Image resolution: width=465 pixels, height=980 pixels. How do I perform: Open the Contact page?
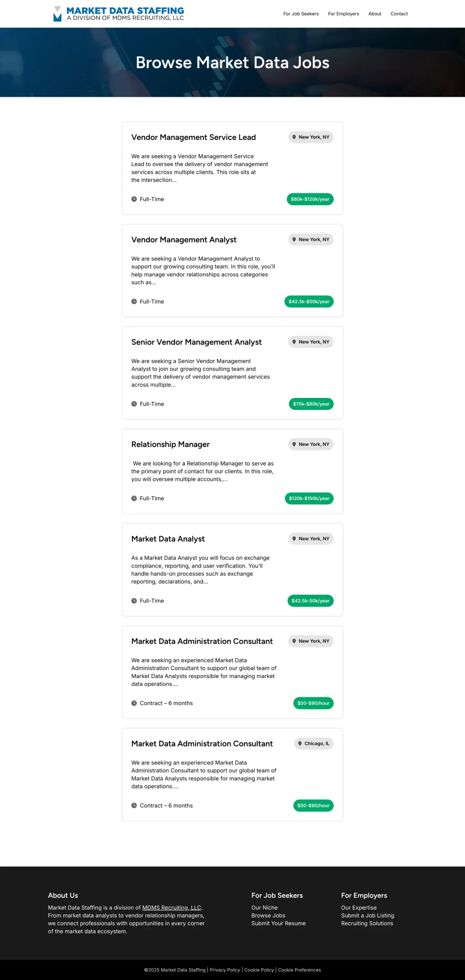(x=399, y=14)
